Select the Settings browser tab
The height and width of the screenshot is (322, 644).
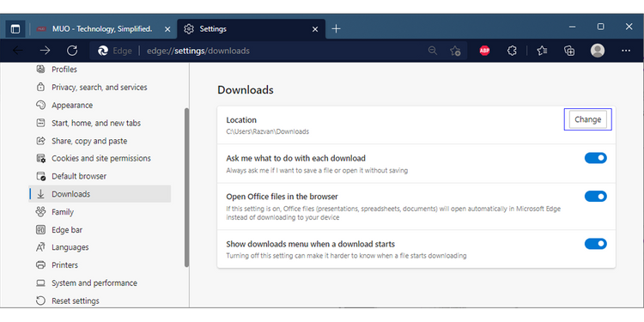(x=252, y=29)
